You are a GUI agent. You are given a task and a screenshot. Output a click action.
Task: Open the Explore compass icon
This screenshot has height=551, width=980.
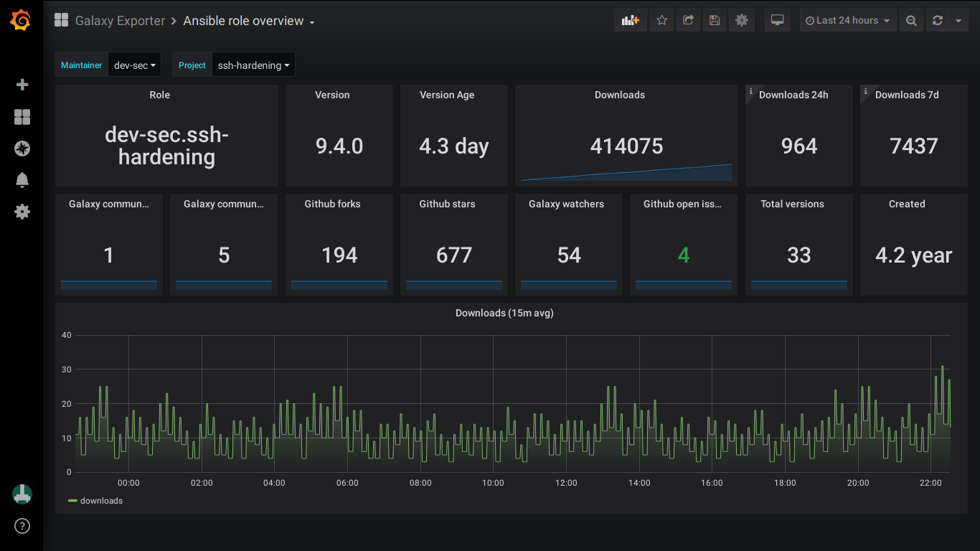(22, 149)
